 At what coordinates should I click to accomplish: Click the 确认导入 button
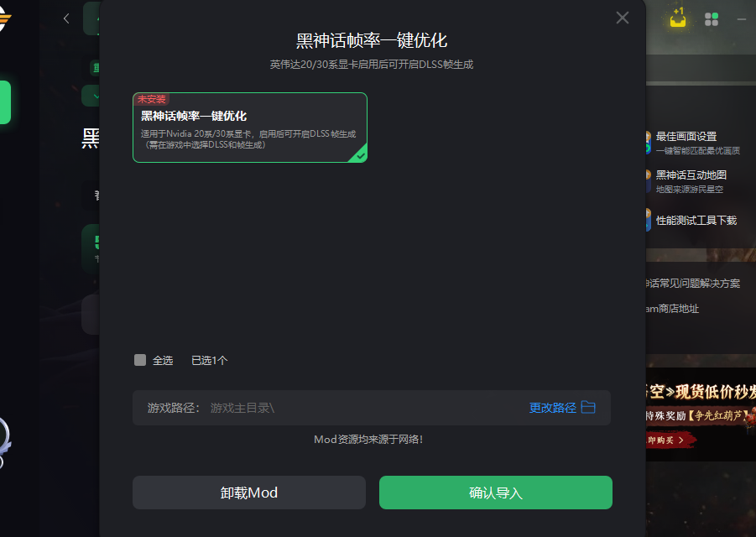(x=496, y=493)
